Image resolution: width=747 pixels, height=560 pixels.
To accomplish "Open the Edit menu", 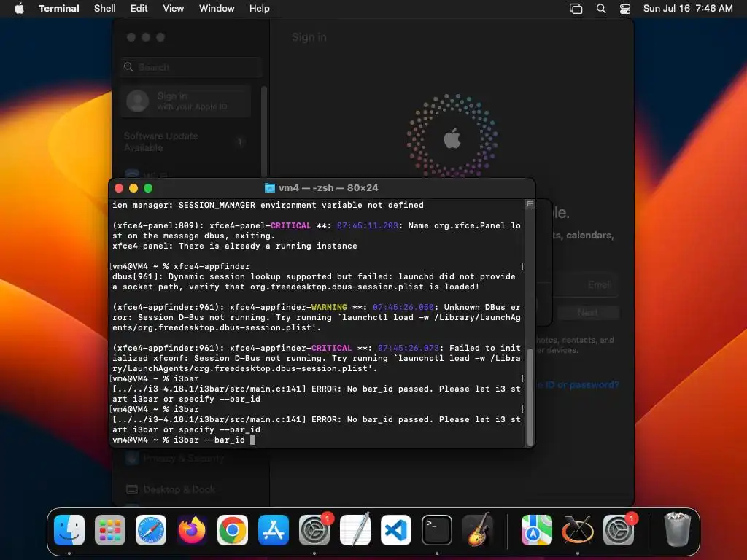I will pyautogui.click(x=139, y=9).
